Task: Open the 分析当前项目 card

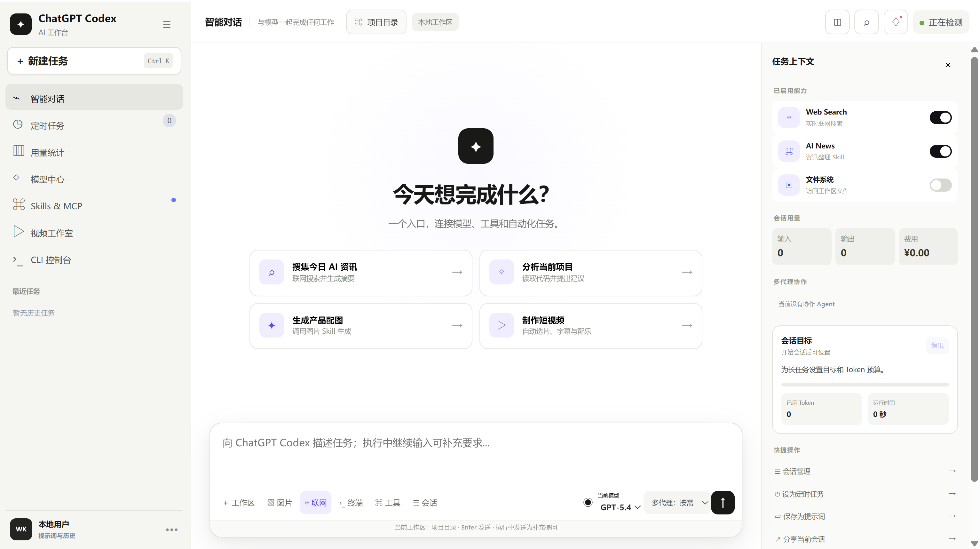Action: (590, 272)
